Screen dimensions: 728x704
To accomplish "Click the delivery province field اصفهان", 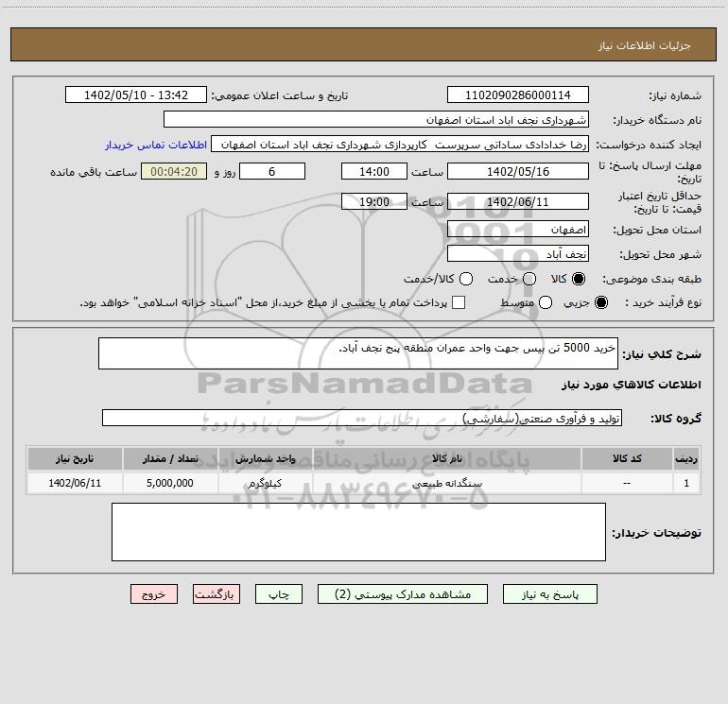I will point(518,229).
